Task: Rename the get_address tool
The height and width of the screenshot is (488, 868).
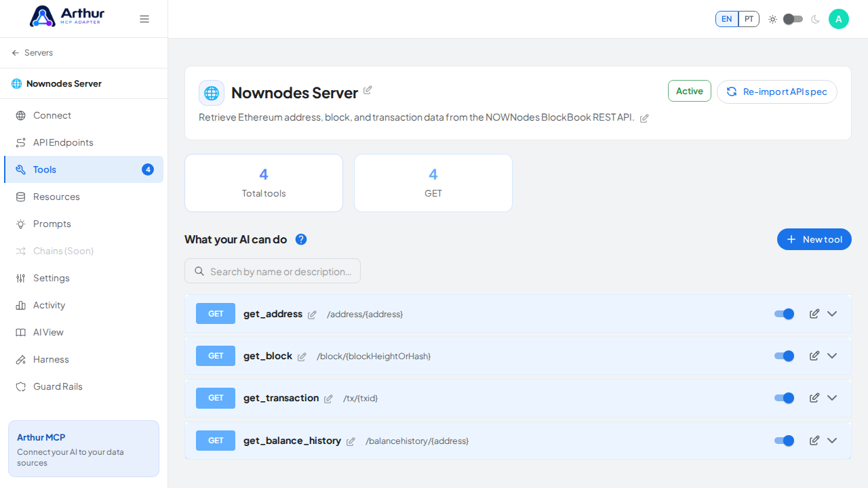Action: [312, 314]
